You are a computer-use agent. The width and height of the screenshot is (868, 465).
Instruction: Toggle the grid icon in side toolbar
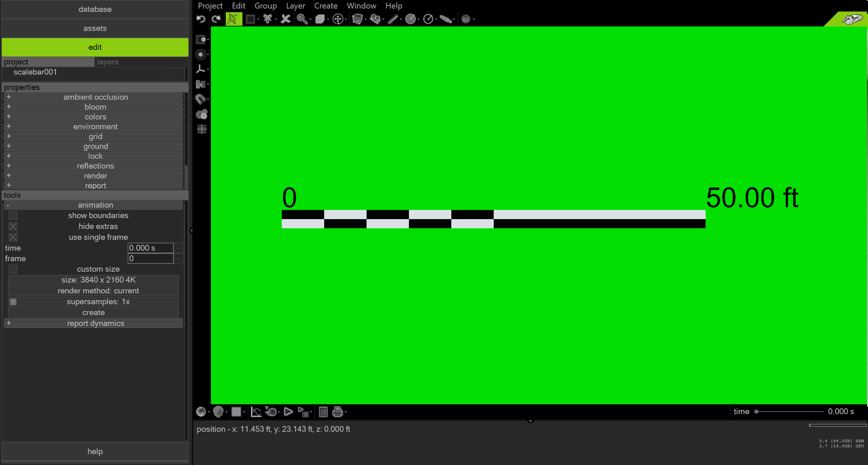click(202, 129)
